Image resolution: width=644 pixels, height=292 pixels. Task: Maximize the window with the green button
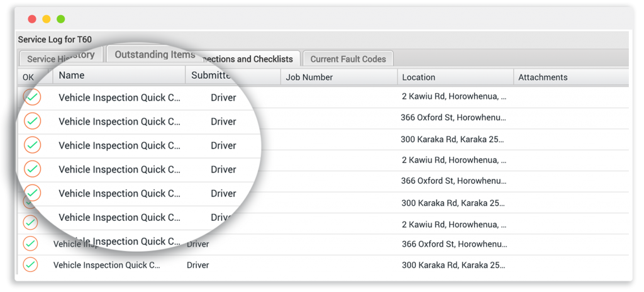click(61, 19)
